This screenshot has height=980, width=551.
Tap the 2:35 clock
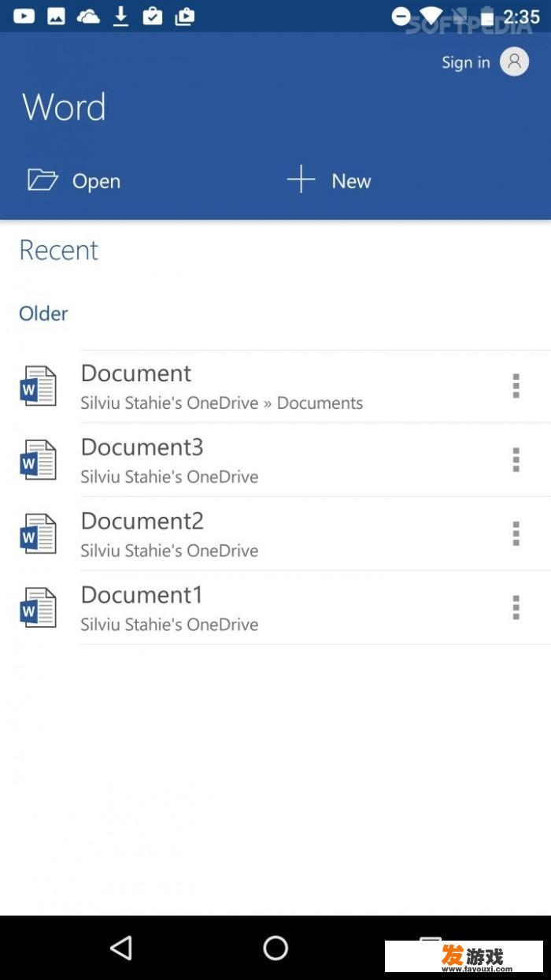click(x=521, y=17)
